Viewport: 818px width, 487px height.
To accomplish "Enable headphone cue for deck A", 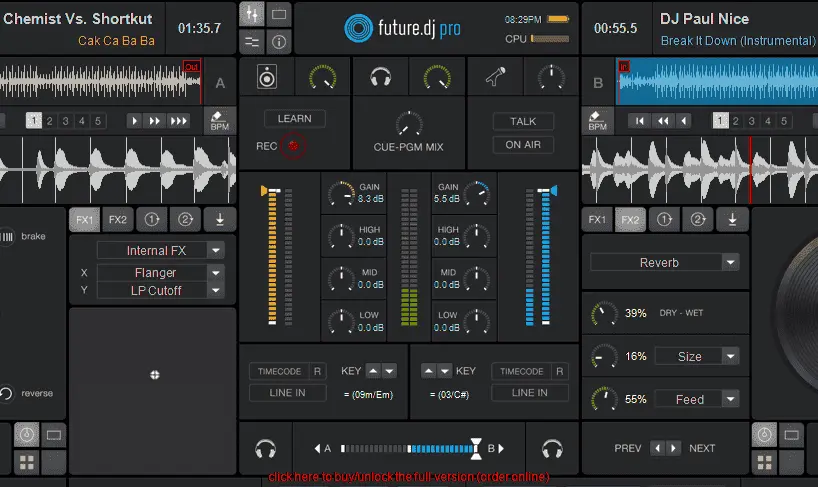I will pos(265,448).
